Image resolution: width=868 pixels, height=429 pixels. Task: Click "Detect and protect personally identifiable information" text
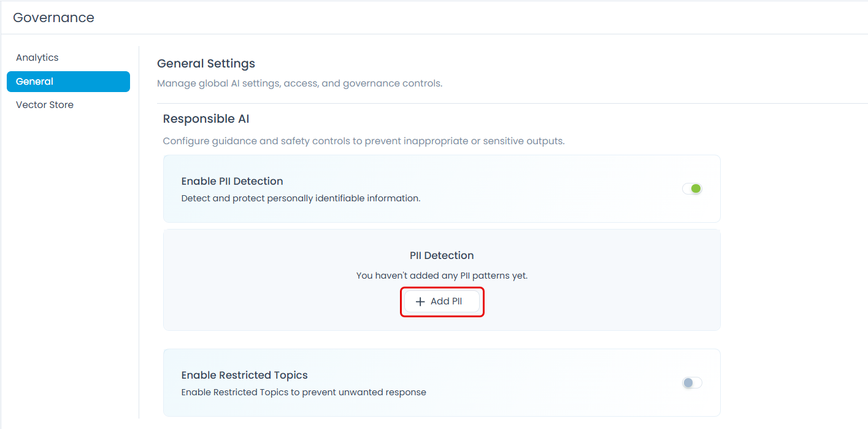pos(301,198)
